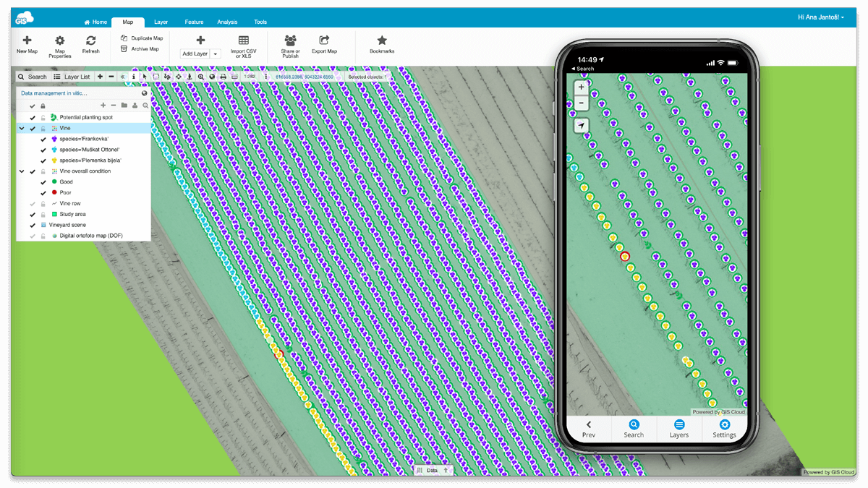Collapse the Vine overall condition layer

click(x=22, y=172)
